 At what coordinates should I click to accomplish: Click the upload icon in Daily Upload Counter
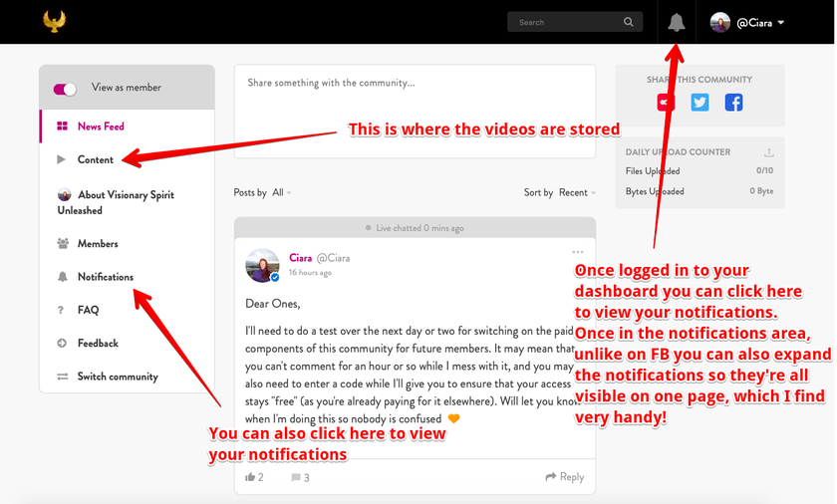coord(768,152)
